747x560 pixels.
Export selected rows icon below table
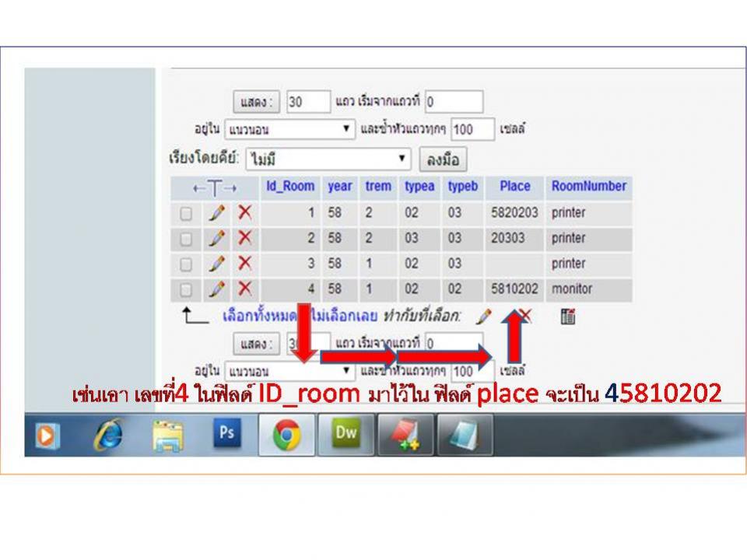tap(568, 317)
